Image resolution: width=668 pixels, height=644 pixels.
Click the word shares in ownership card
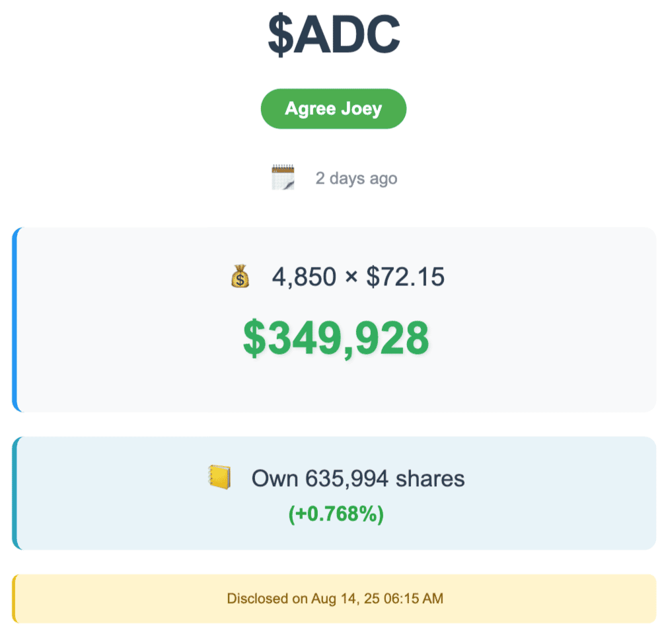[430, 478]
